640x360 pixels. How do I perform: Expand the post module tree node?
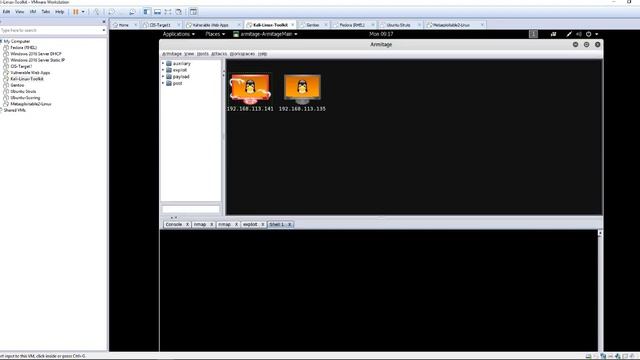[163, 83]
